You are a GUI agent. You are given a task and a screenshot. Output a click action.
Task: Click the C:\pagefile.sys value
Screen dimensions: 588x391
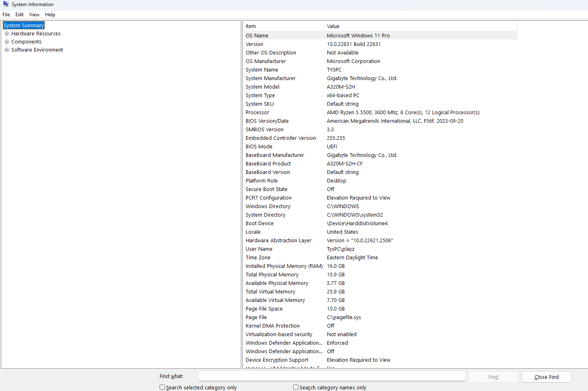(344, 317)
